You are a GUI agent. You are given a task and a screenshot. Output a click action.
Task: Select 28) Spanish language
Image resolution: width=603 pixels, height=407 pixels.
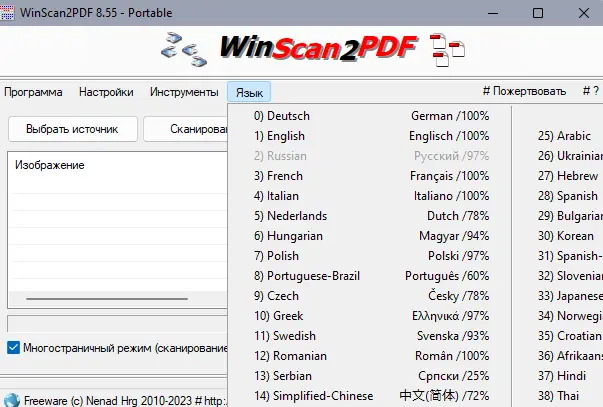pyautogui.click(x=558, y=196)
